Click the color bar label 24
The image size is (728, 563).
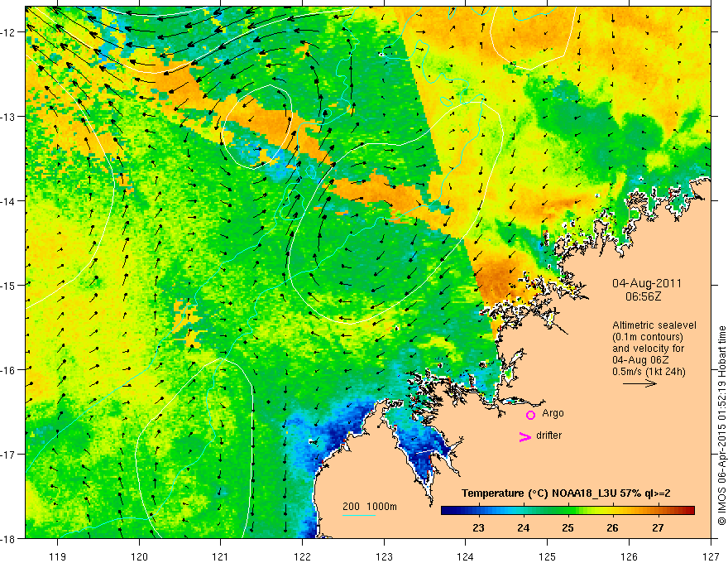(523, 528)
